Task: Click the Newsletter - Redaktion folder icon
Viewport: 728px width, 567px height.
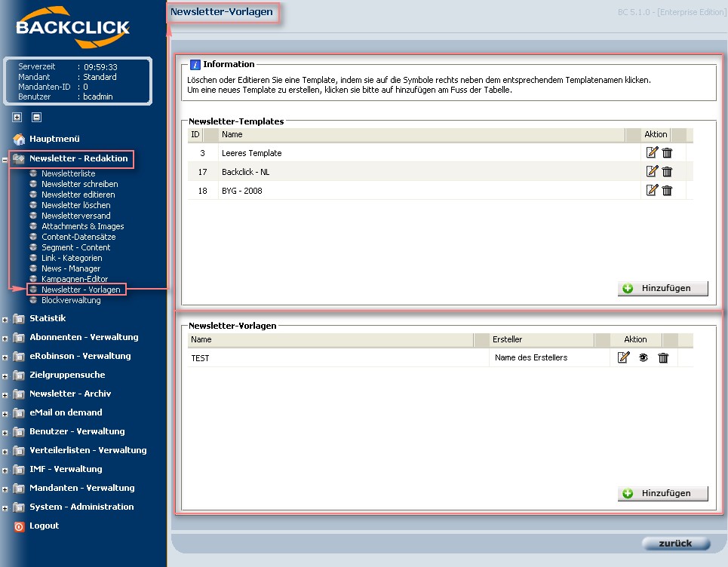Action: pos(19,158)
